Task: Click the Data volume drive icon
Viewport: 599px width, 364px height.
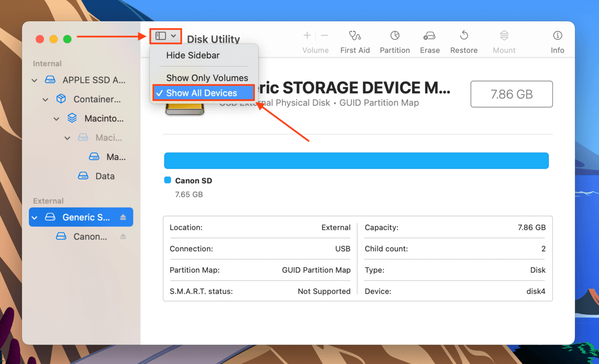Action: pos(83,176)
